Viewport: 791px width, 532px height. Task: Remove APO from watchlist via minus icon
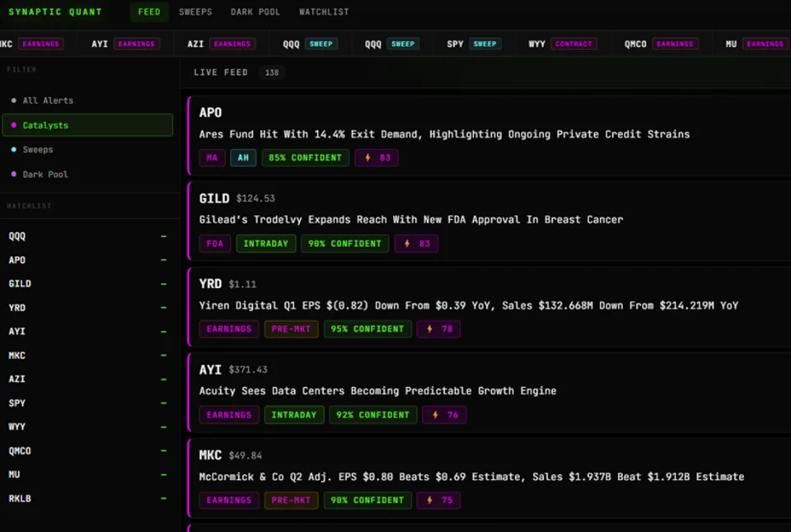(163, 259)
